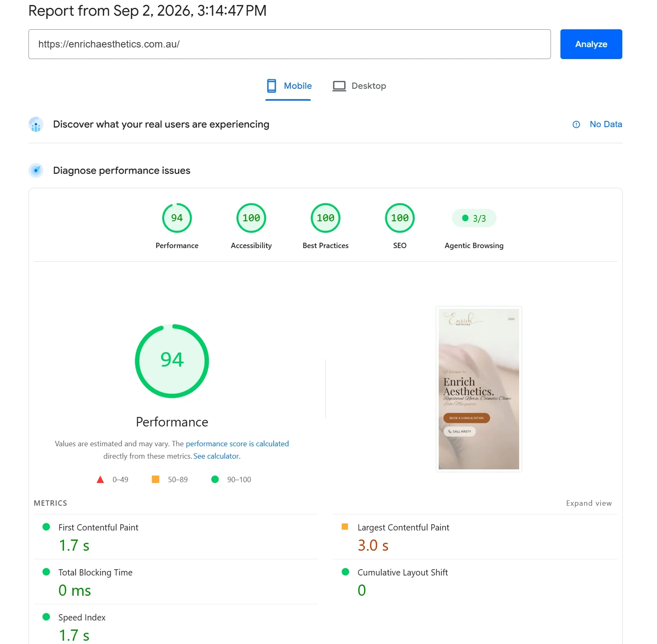
Task: Click the Analyze button
Action: tap(591, 44)
